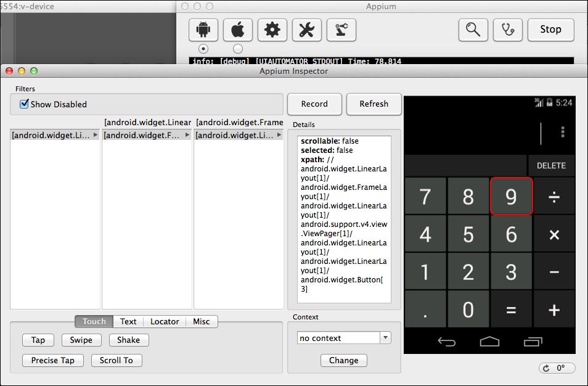Click the xpath text in Details panel

coord(343,224)
